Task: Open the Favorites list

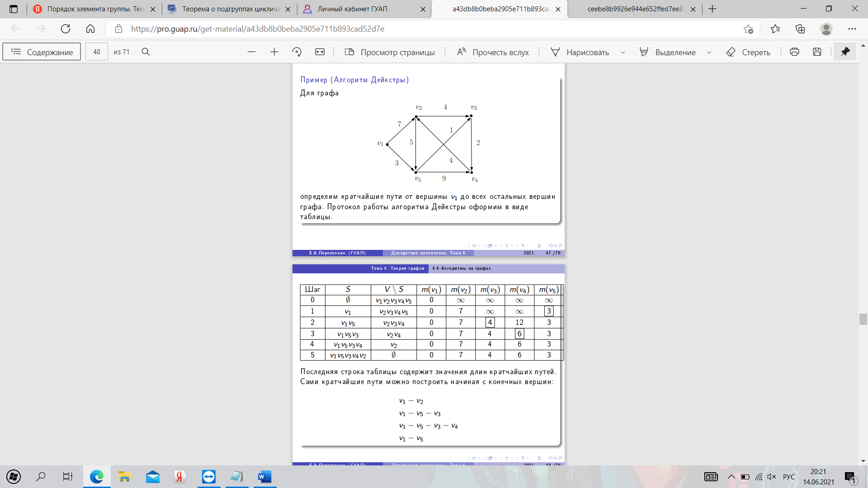Action: [775, 29]
